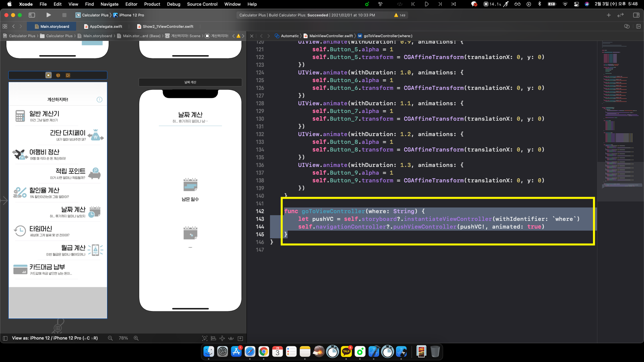Expand goToViewController(where:) jump bar item

tap(388, 36)
